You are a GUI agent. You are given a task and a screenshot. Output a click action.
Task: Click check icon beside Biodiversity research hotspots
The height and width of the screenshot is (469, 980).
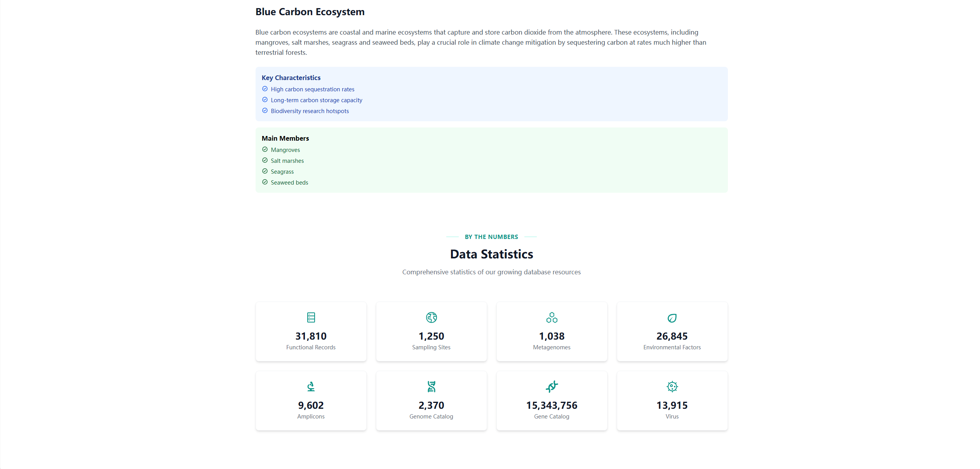265,111
